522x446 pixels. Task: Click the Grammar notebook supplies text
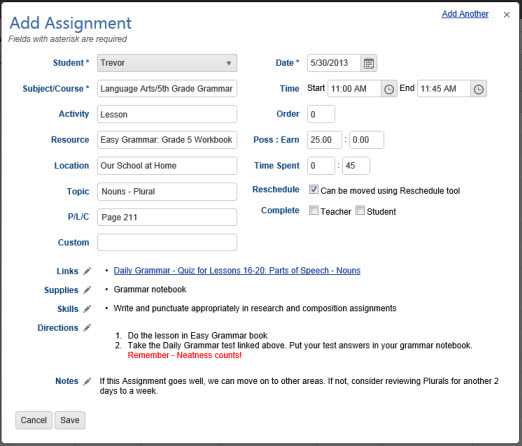coord(150,289)
